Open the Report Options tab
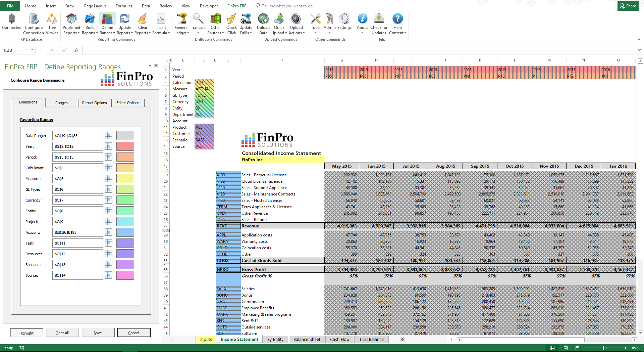Screen dimensions: 644x352 pyautogui.click(x=94, y=103)
